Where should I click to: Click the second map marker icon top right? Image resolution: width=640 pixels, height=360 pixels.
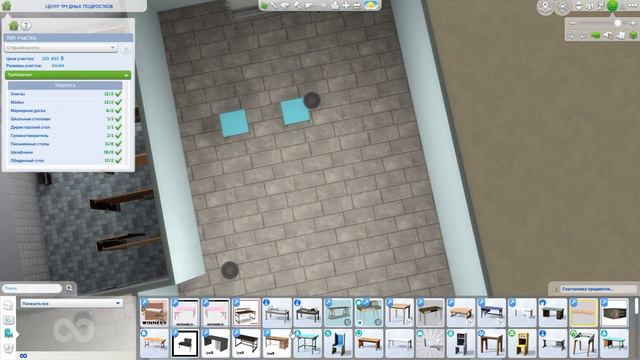563,7
